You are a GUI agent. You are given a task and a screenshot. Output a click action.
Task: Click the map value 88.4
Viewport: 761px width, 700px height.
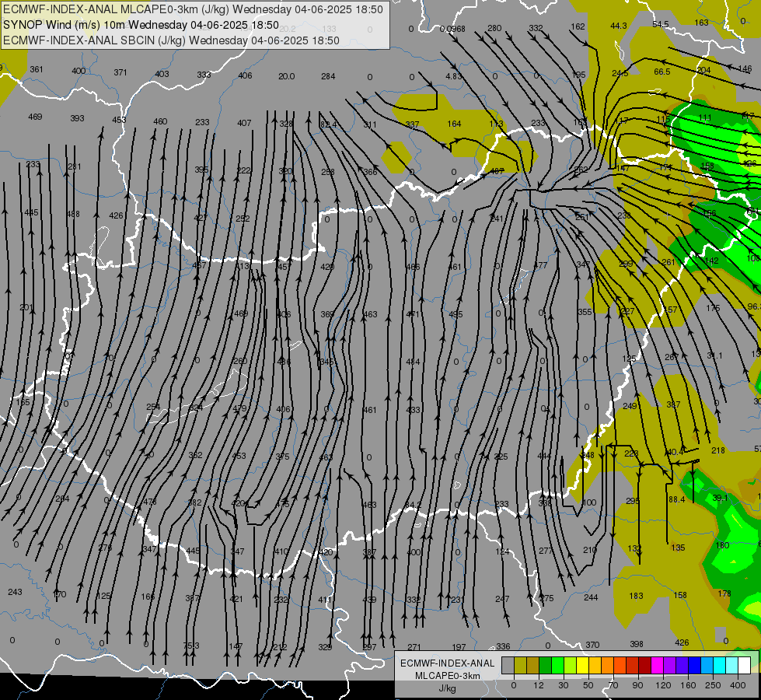pyautogui.click(x=676, y=499)
